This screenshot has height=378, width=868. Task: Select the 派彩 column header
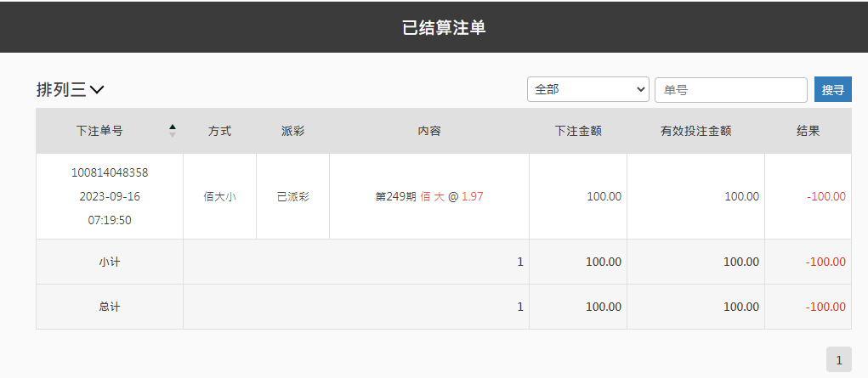(292, 131)
